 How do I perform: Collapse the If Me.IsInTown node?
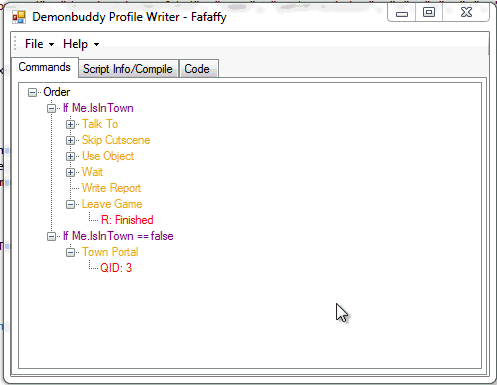[51, 108]
